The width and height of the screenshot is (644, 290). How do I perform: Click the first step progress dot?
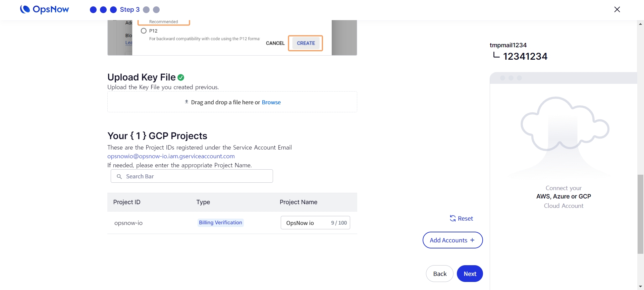(x=93, y=10)
